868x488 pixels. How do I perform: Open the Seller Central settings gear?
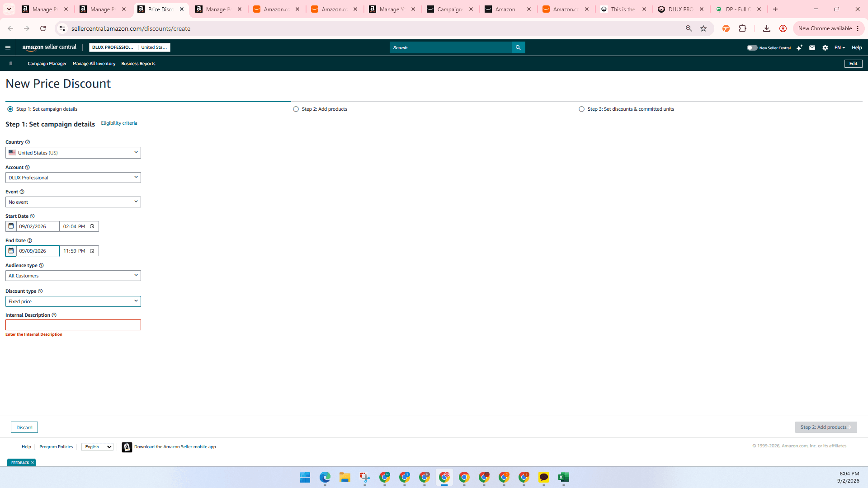pos(825,47)
